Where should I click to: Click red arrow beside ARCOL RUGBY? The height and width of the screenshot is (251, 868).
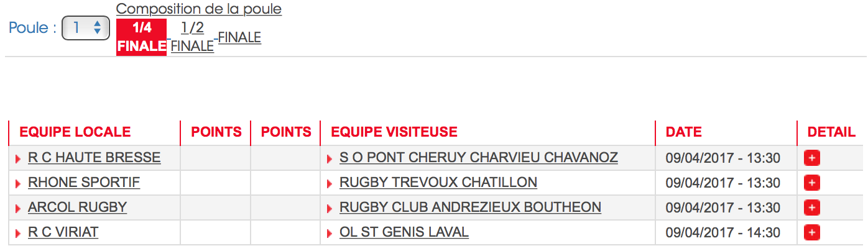pos(19,209)
